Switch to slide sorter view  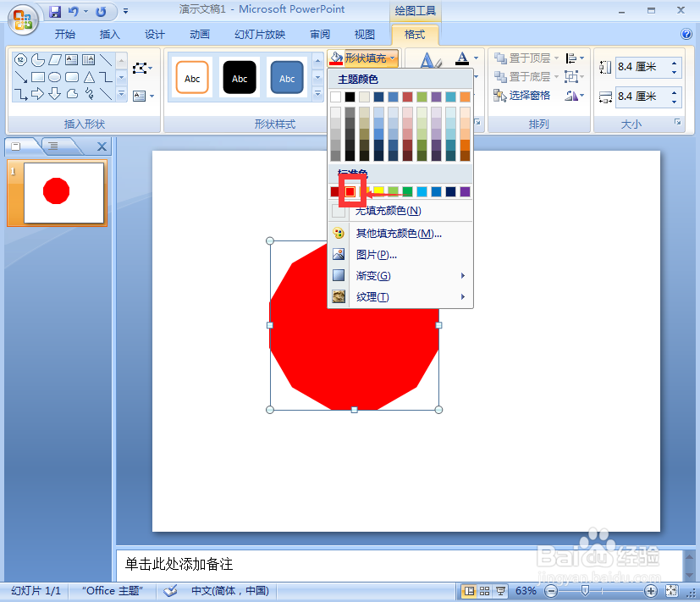tap(484, 591)
